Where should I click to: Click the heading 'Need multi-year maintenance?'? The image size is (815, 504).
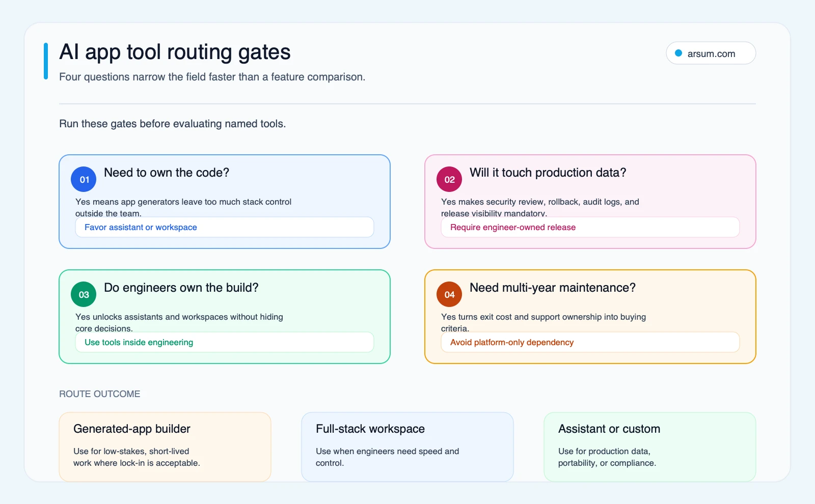(x=553, y=288)
